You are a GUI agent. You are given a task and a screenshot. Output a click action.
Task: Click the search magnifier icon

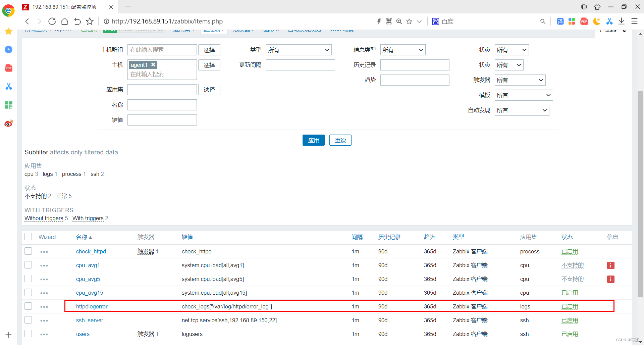tap(543, 21)
